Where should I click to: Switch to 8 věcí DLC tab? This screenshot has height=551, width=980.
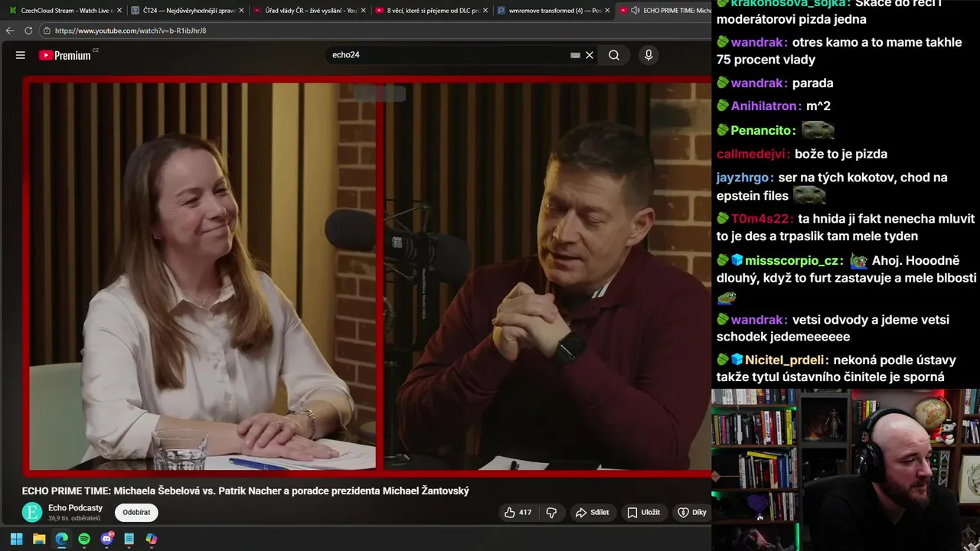431,11
